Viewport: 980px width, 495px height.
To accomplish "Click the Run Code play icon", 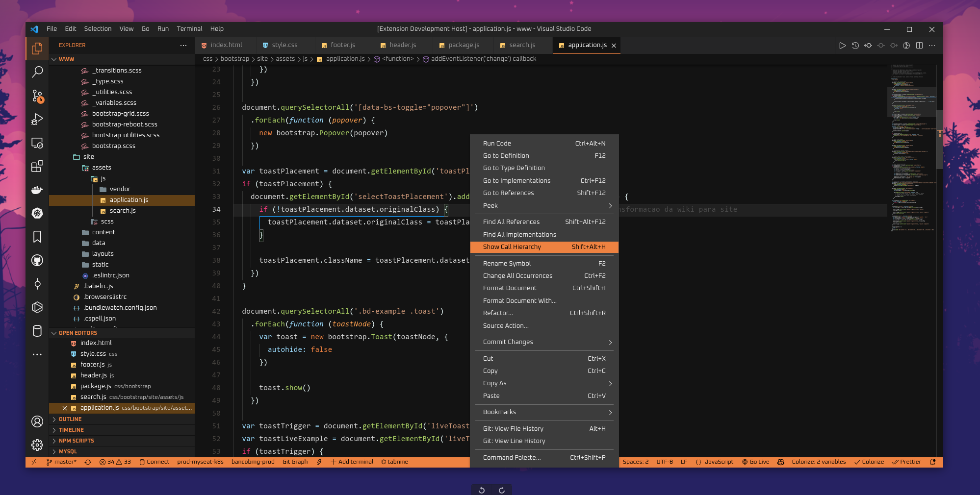I will (x=842, y=46).
